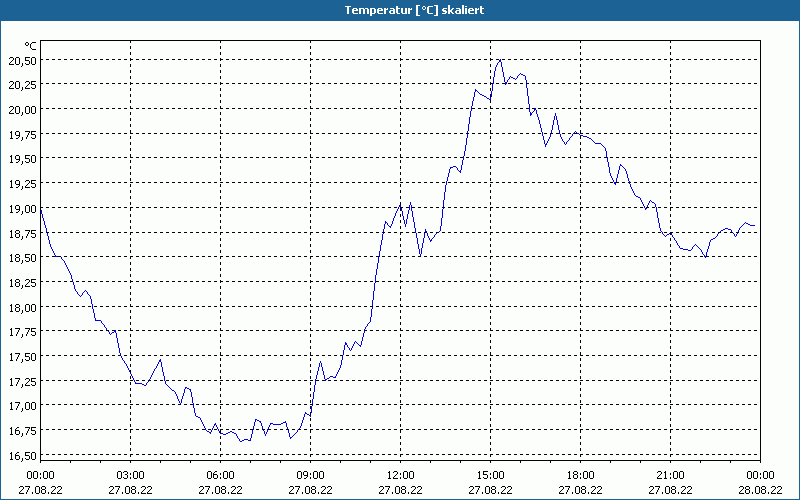Click the 18,75 y-axis label

(x=23, y=233)
